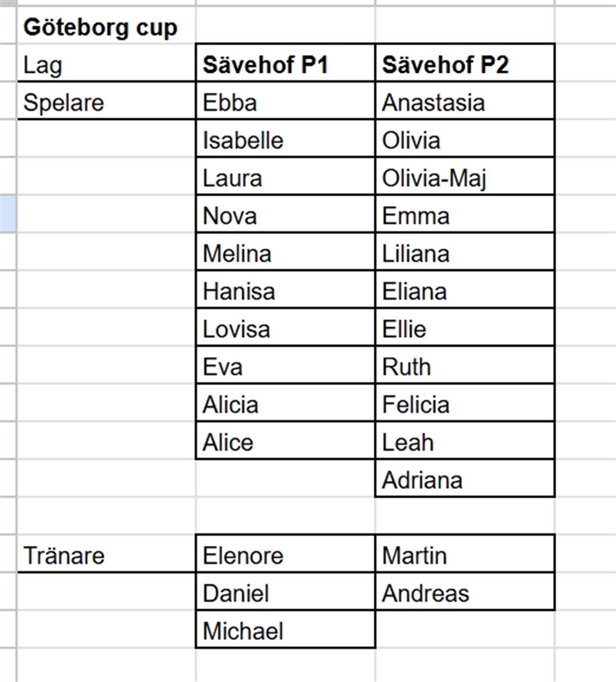Select the Martin trainer cell
The height and width of the screenshot is (682, 616).
[465, 554]
